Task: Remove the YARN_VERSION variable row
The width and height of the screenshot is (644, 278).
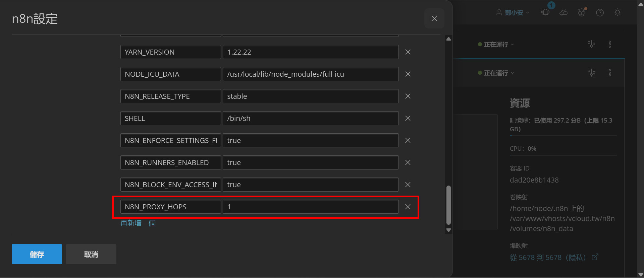Action: coord(408,52)
